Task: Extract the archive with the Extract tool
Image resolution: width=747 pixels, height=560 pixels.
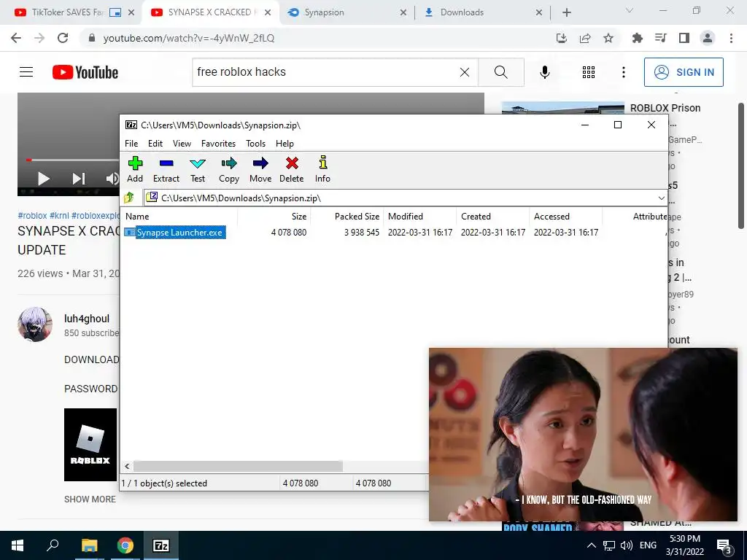Action: 166,169
